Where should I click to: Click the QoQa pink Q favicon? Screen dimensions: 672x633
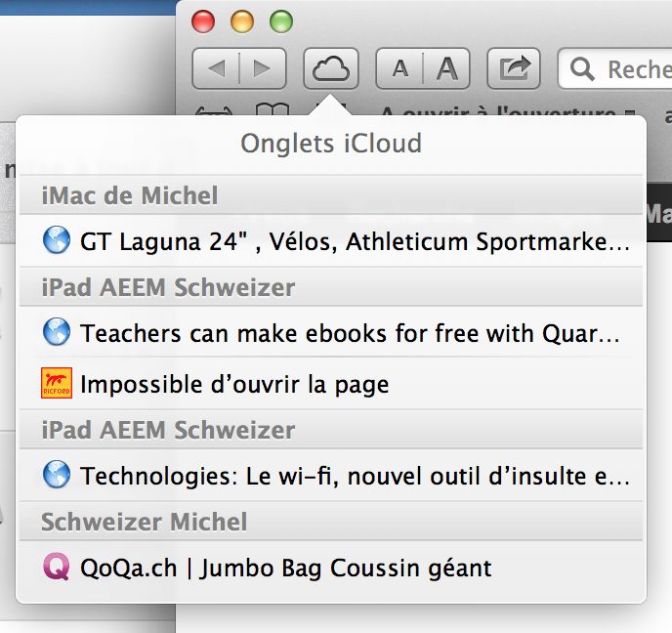(x=57, y=568)
